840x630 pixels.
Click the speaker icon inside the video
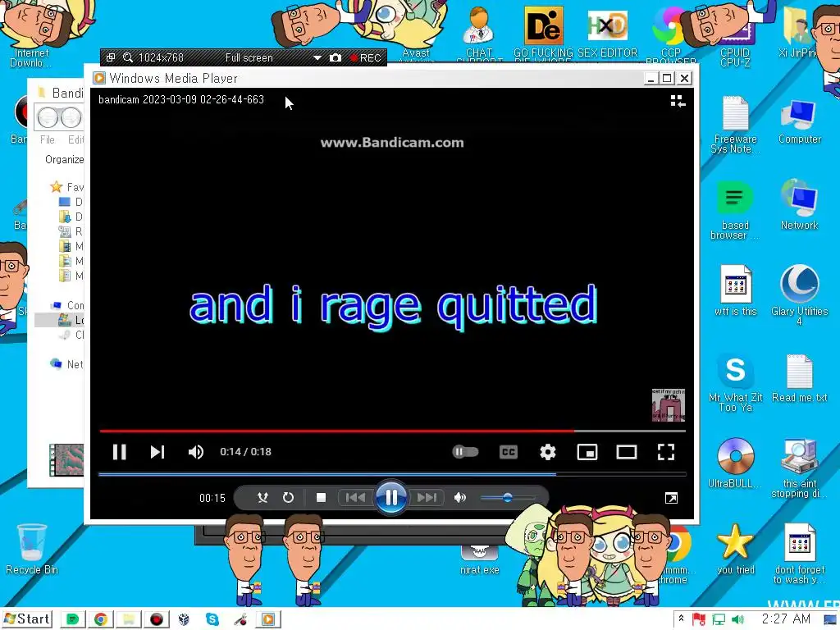coord(195,452)
